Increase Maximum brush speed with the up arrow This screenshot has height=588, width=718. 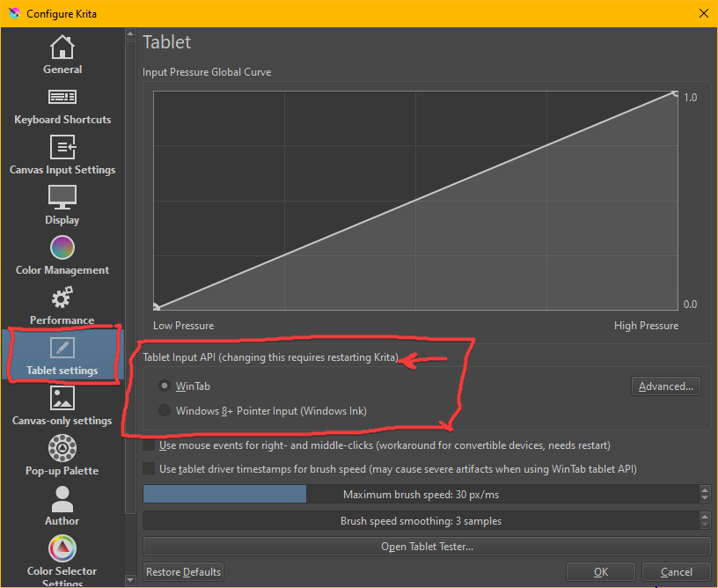704,490
